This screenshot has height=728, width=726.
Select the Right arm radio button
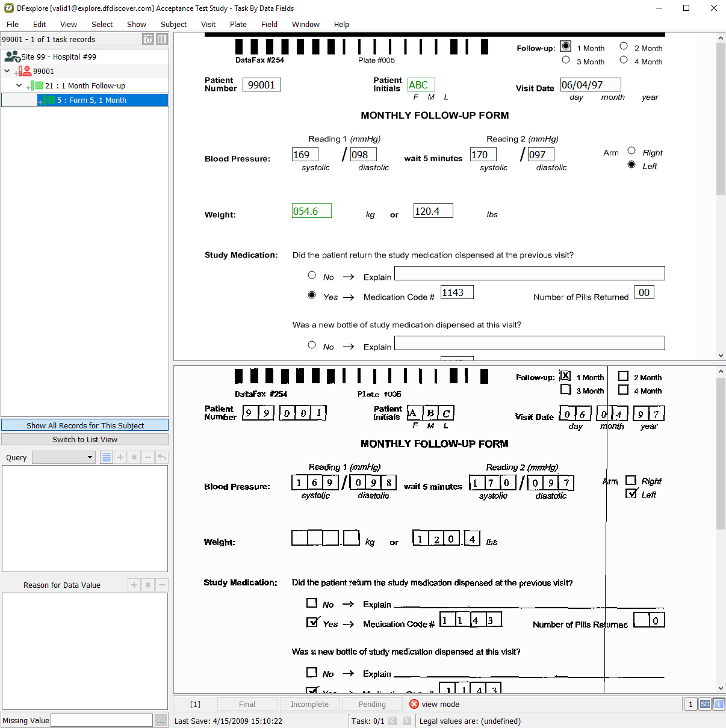[x=631, y=151]
